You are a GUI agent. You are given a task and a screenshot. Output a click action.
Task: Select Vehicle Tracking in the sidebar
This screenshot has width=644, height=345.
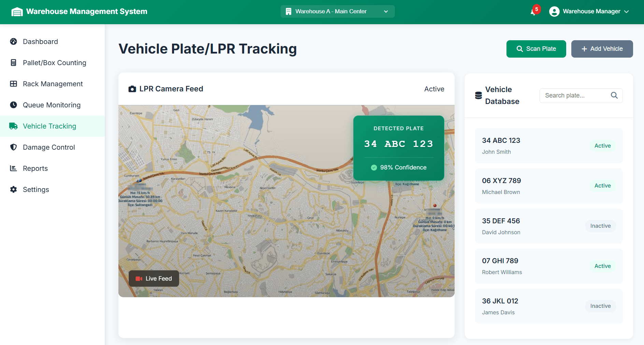(49, 126)
